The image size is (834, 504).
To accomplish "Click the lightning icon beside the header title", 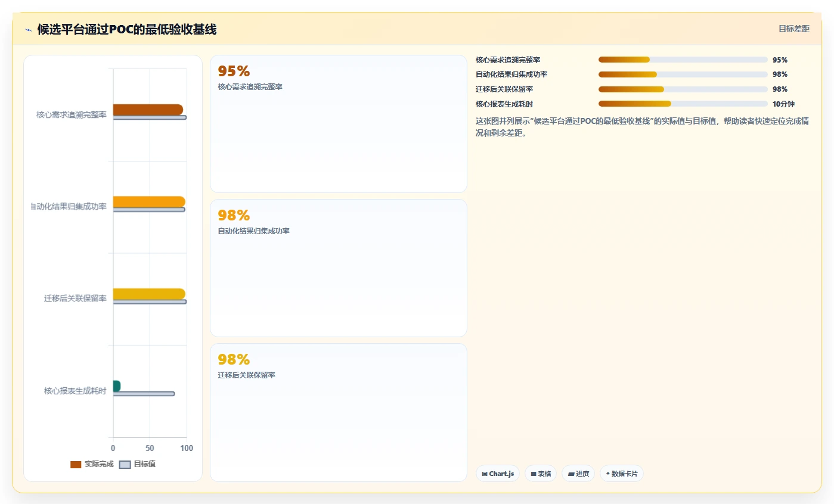I will pyautogui.click(x=28, y=30).
